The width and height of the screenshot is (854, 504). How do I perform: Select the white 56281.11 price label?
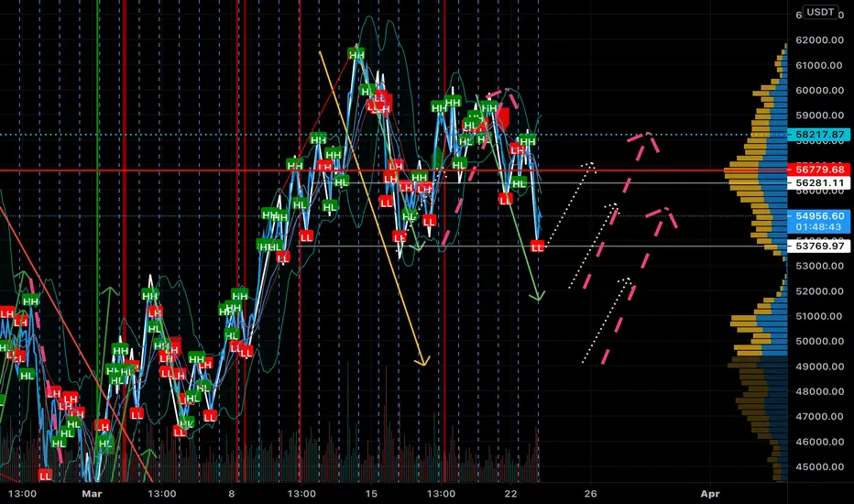click(819, 183)
